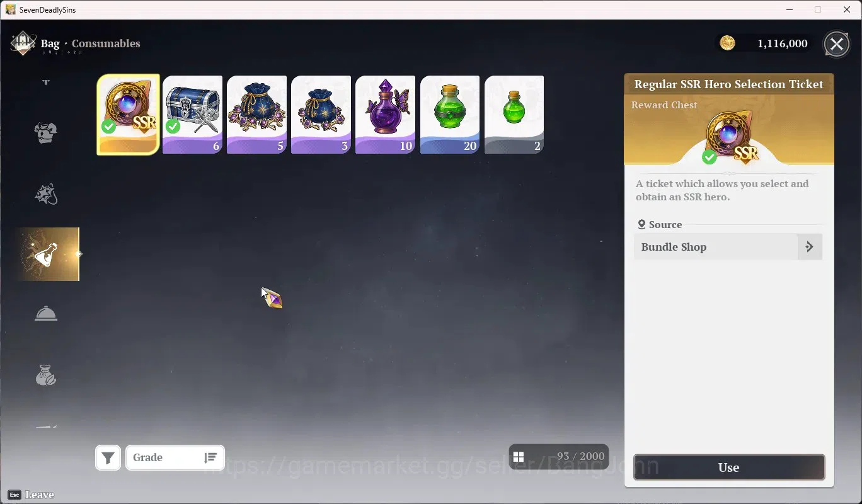Click the gold coin currency icon

pyautogui.click(x=728, y=43)
